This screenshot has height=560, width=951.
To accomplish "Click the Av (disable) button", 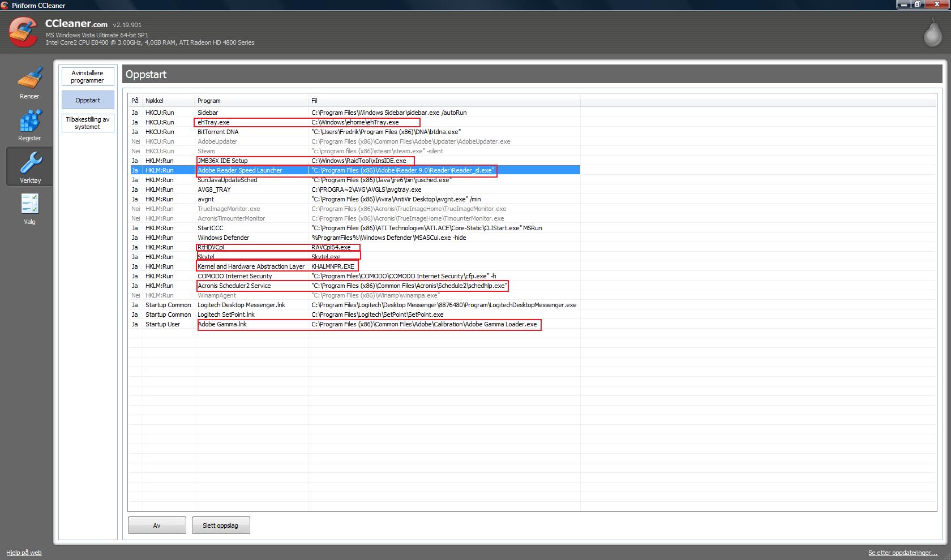I will pos(157,525).
